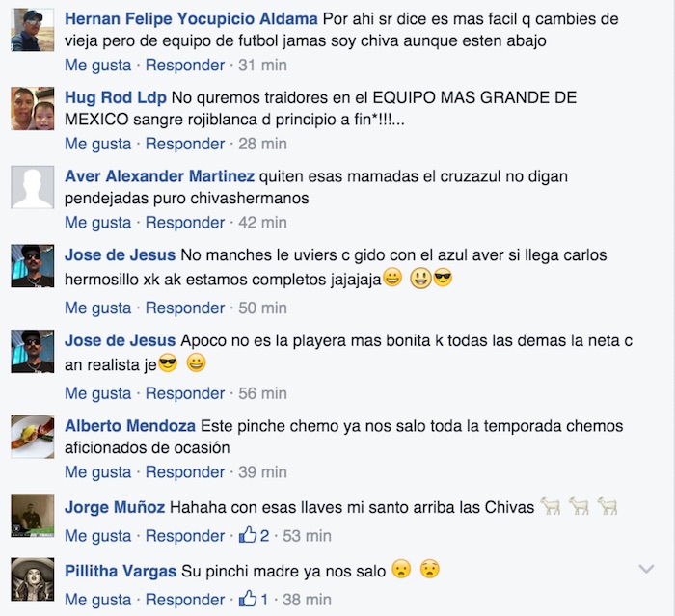675x616 pixels.
Task: Click the thumbs-up icon on Pillitha Vargas's comment
Action: point(248,599)
